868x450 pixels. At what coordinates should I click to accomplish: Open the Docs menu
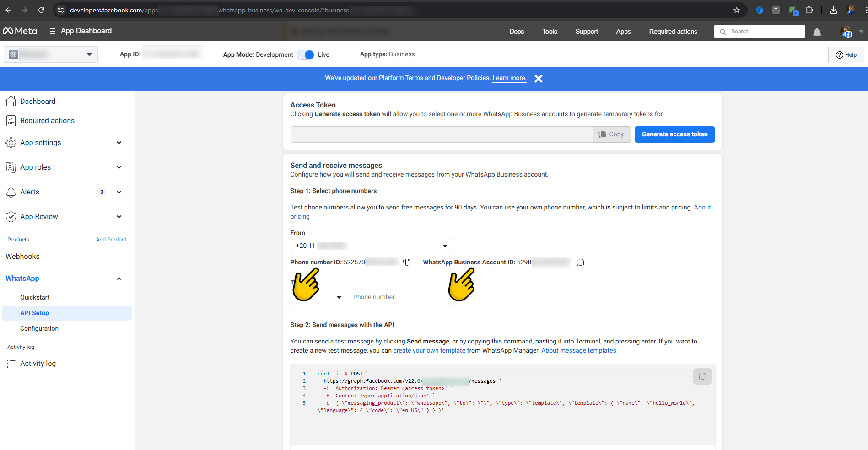pos(517,31)
